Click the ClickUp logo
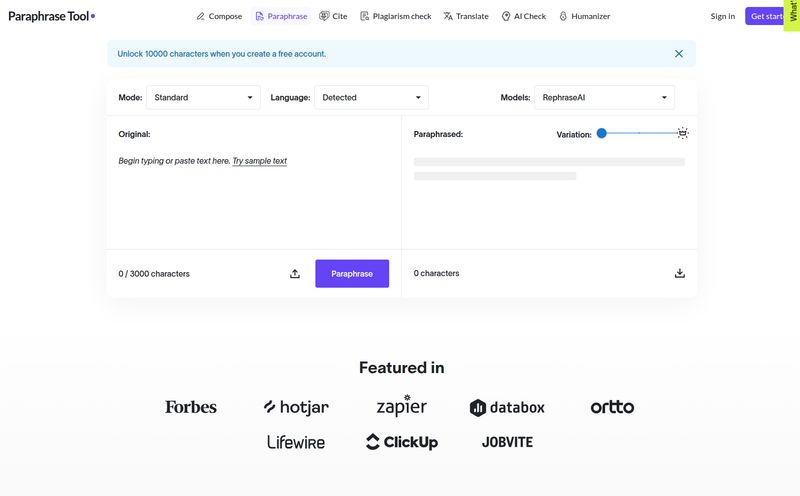The height and width of the screenshot is (496, 800). pos(402,442)
